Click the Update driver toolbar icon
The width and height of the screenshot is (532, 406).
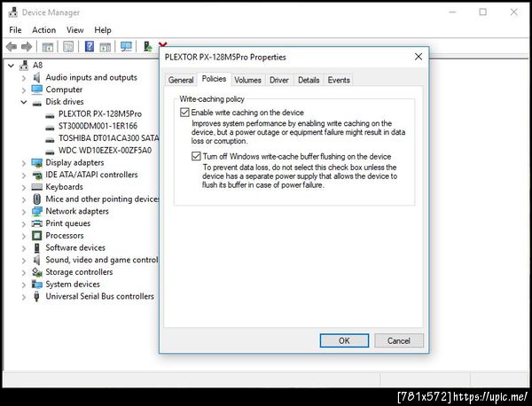pos(147,46)
